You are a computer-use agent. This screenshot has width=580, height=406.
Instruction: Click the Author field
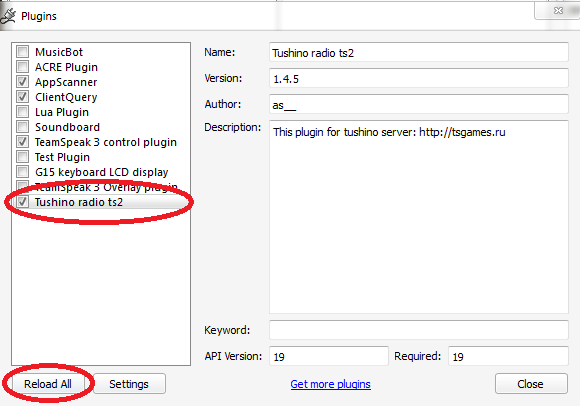[x=418, y=104]
